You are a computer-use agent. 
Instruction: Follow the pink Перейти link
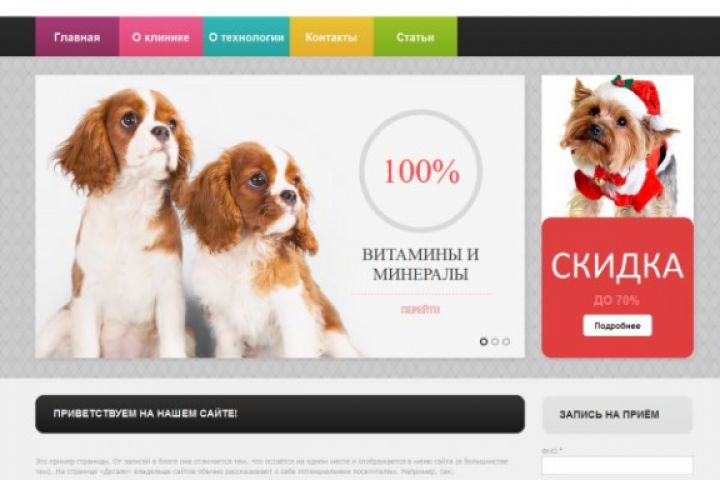point(420,310)
